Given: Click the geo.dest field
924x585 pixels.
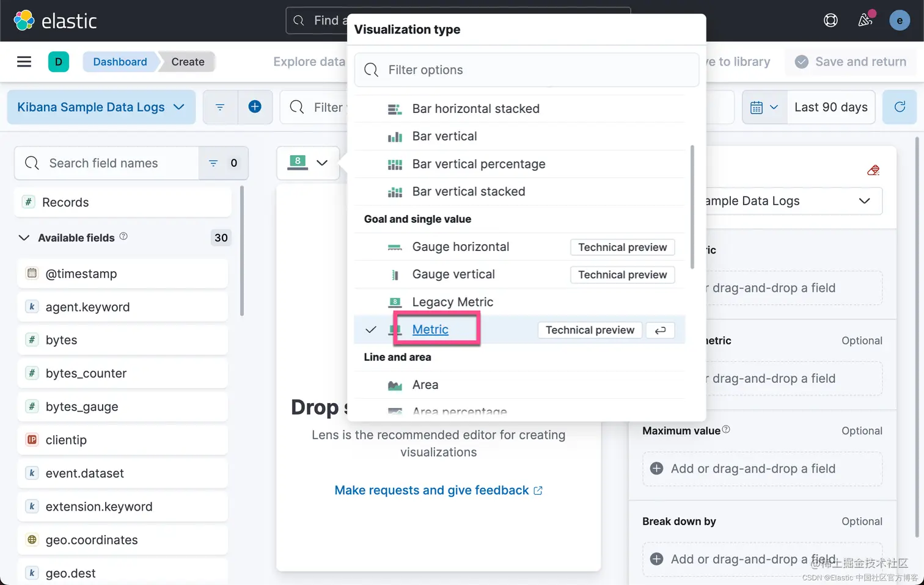Looking at the screenshot, I should tap(123, 573).
